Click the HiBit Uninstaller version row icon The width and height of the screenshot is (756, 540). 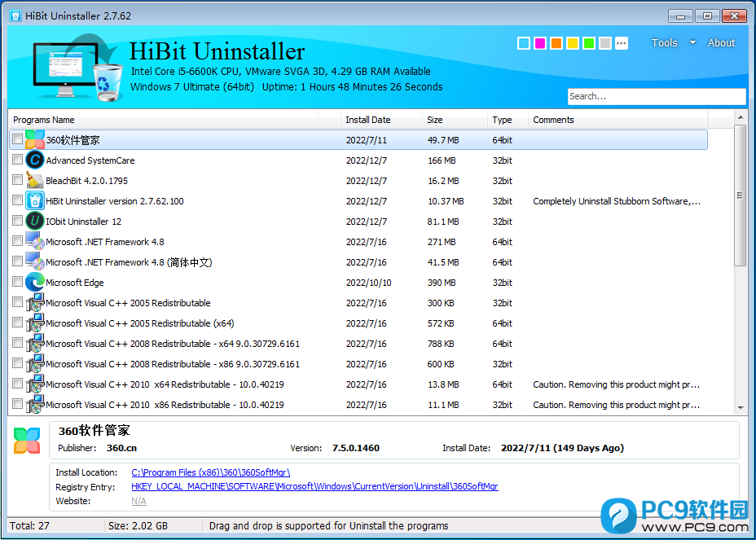(35, 201)
